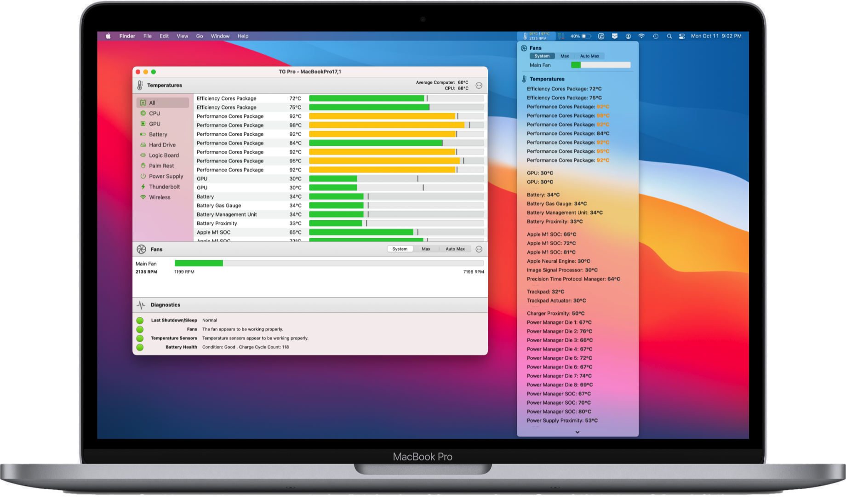Select the CPU category icon in sidebar

coord(143,113)
